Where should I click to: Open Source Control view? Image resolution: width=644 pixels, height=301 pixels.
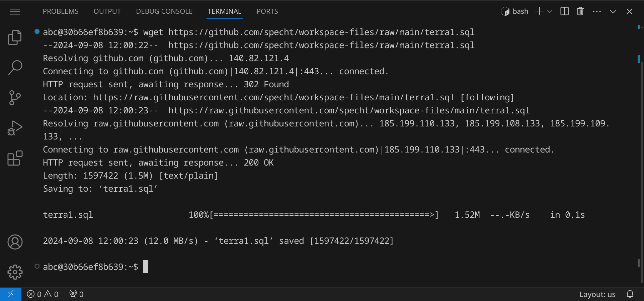point(15,98)
